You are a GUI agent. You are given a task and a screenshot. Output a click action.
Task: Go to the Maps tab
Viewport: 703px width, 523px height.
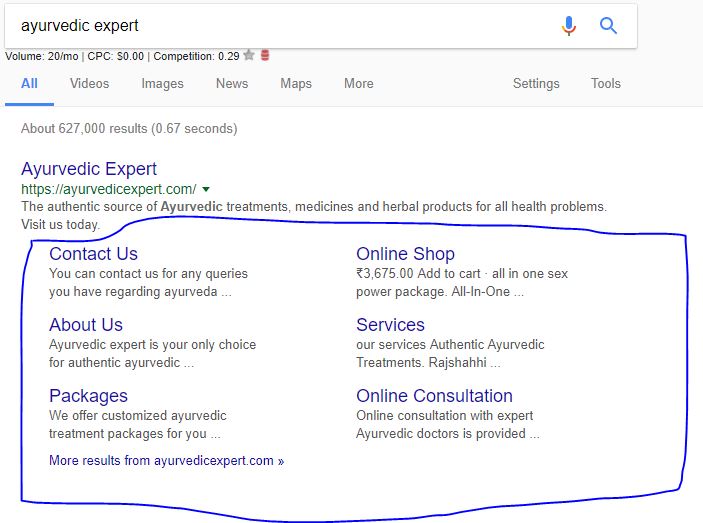pos(296,84)
